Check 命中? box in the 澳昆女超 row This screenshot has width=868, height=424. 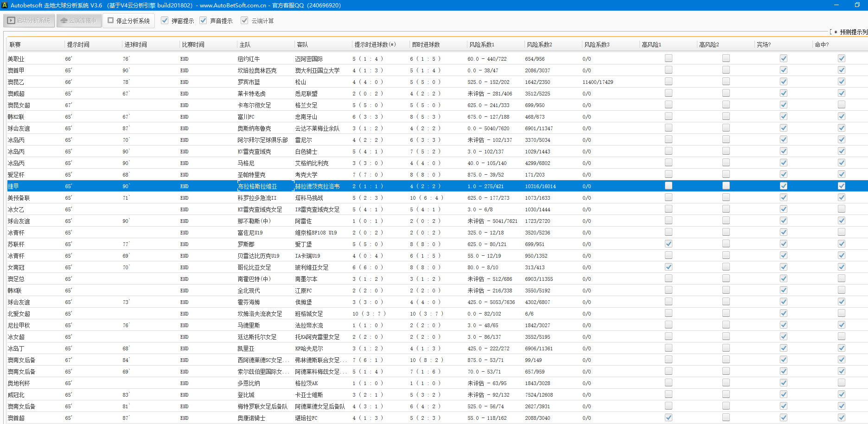841,105
